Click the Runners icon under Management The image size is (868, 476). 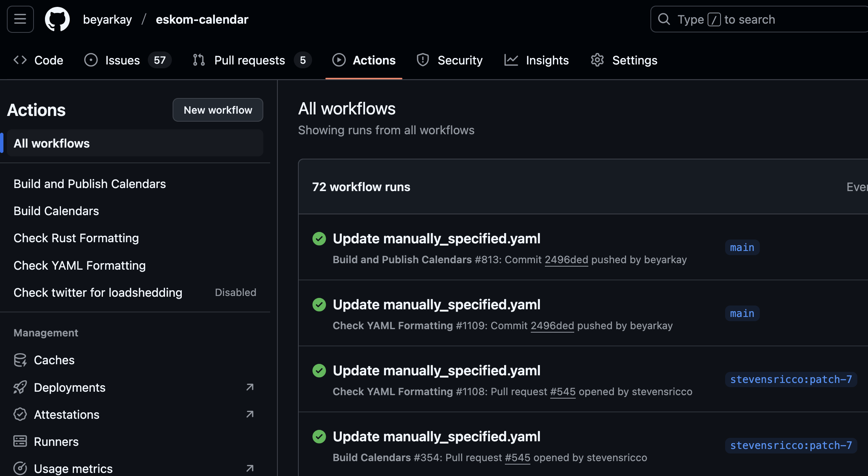20,441
